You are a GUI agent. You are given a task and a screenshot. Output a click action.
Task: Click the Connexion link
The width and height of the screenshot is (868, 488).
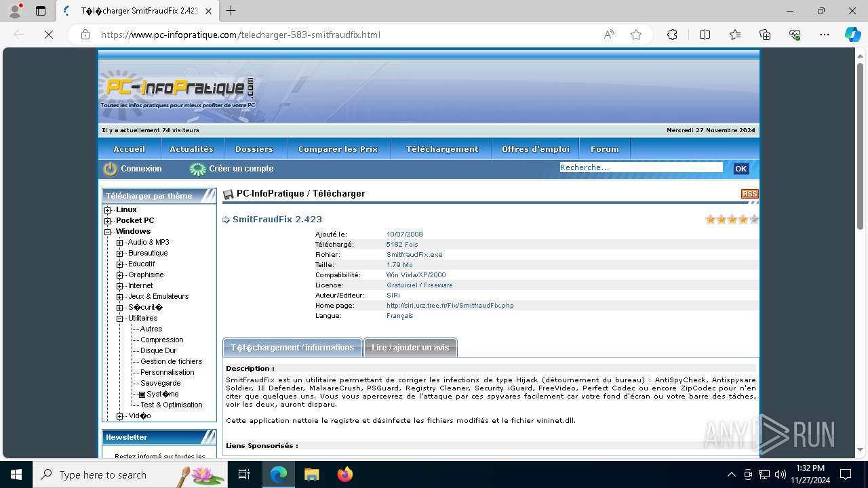[141, 169]
